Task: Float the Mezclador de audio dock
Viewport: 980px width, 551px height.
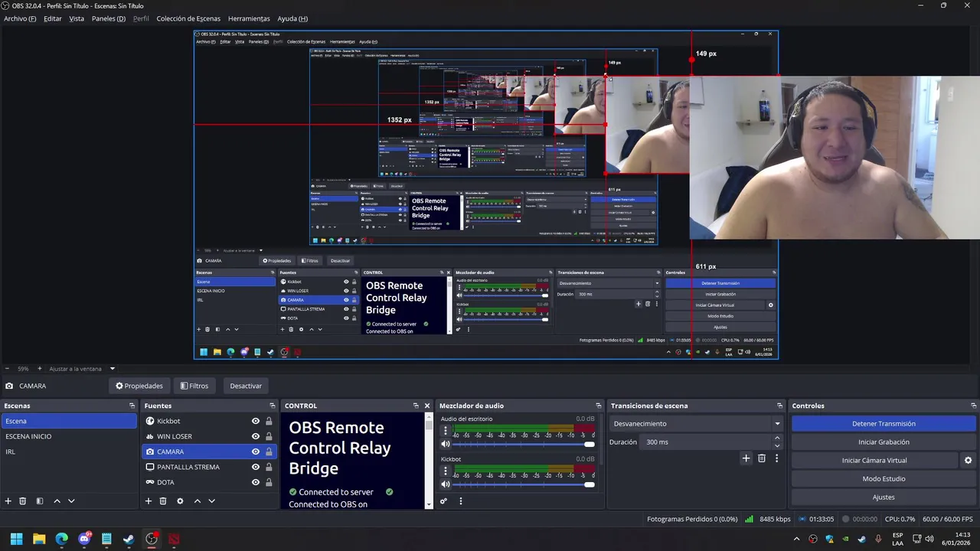Action: [599, 406]
